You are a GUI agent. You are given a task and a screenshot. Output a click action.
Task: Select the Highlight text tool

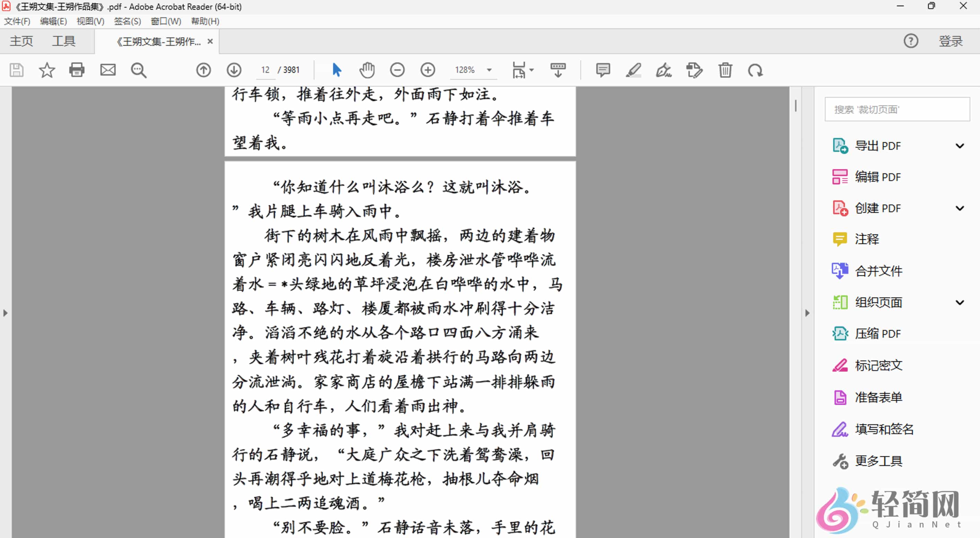[x=633, y=70]
